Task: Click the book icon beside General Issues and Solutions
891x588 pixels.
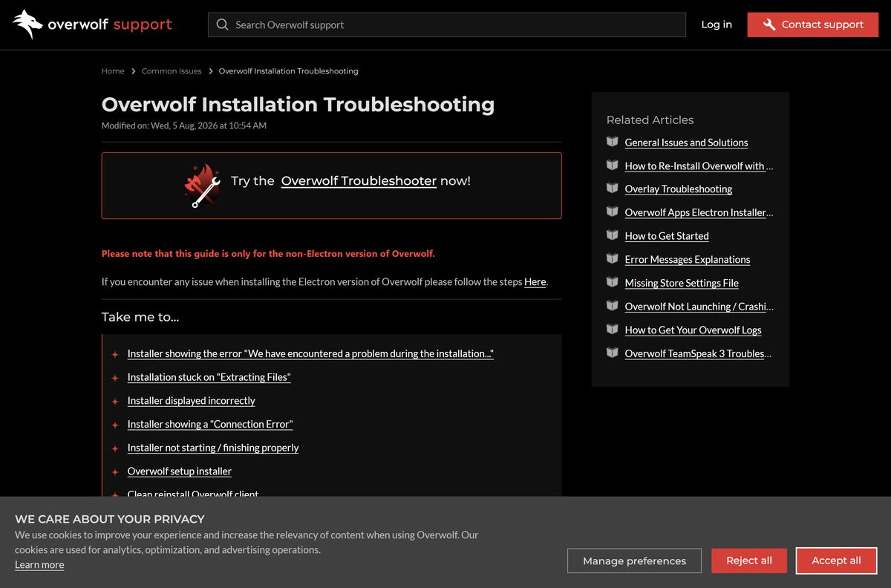Action: pos(612,142)
